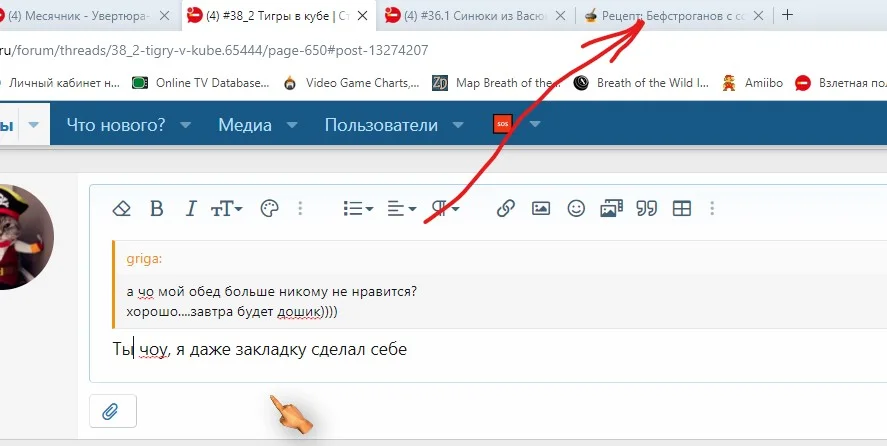Click the attach files paperclip button
Screen dimensions: 887x446
113,411
